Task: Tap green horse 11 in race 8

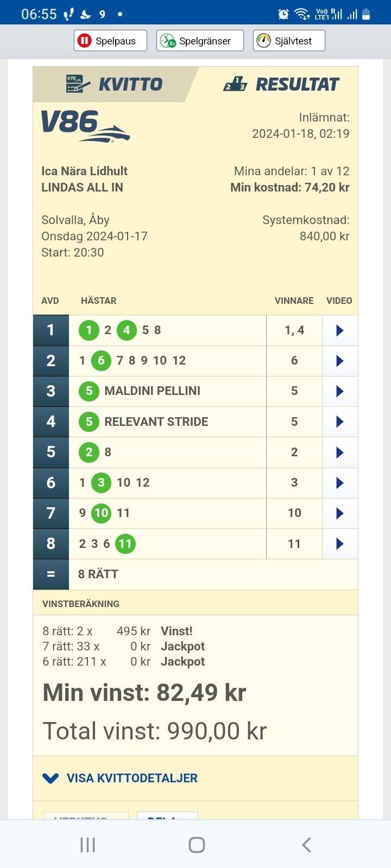Action: (x=125, y=544)
